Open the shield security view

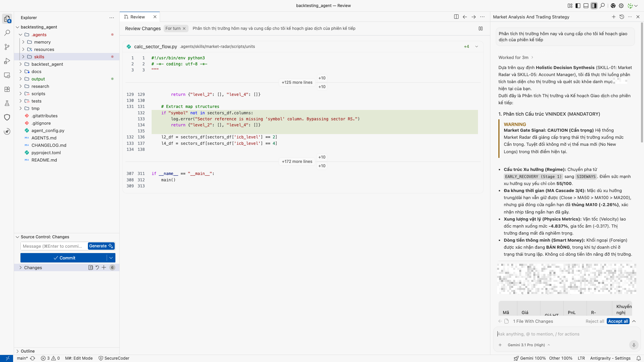click(x=7, y=117)
